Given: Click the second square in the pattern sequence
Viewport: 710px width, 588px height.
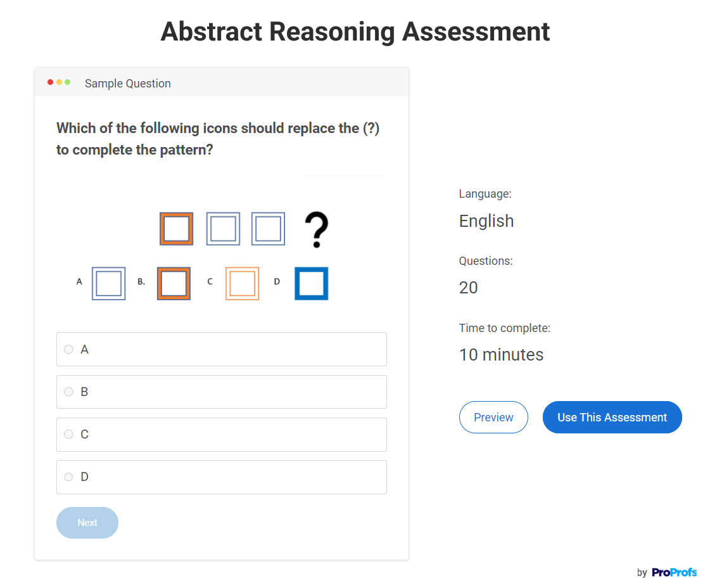Looking at the screenshot, I should click(223, 229).
